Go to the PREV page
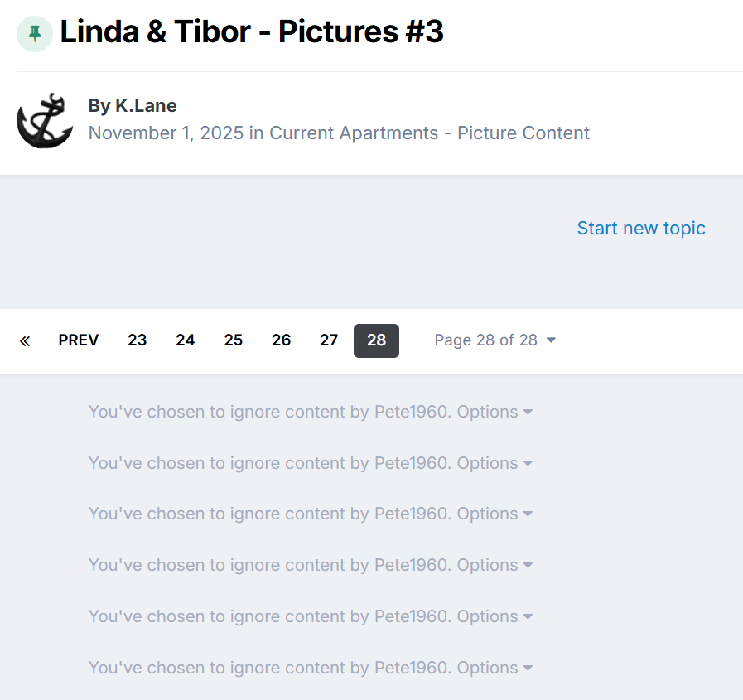 pyautogui.click(x=79, y=340)
